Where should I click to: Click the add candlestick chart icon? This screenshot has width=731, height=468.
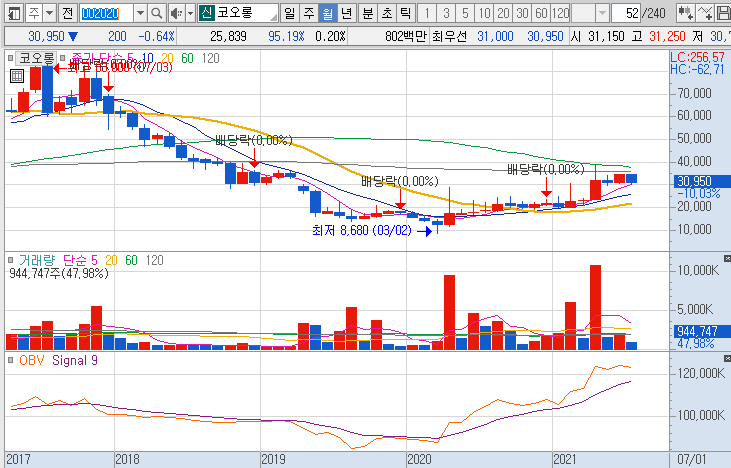[686, 13]
